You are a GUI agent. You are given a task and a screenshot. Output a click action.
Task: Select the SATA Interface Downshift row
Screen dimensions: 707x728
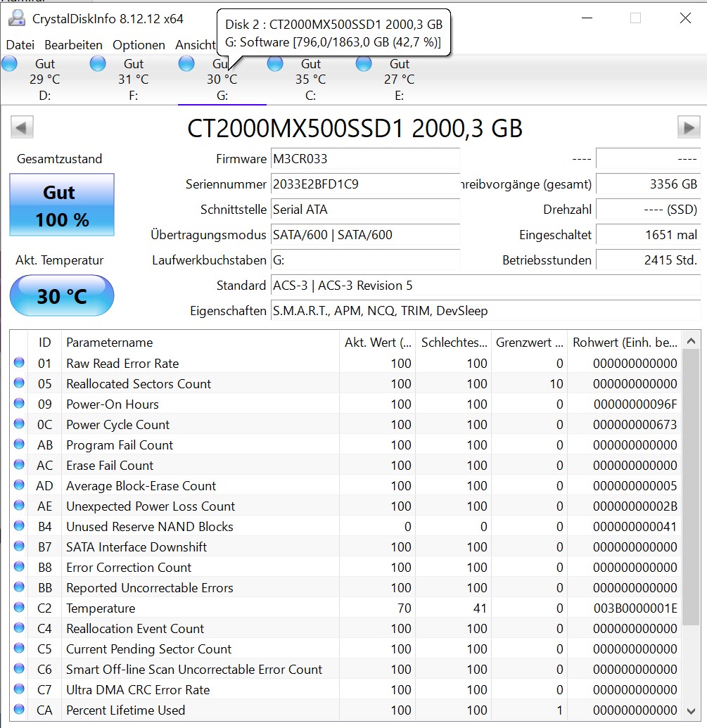tap(345, 547)
